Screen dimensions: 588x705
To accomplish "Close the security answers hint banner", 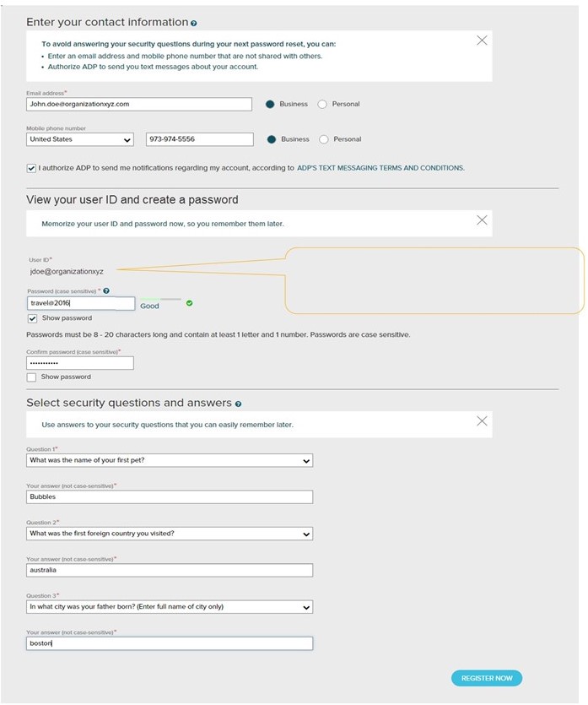I will tap(482, 420).
